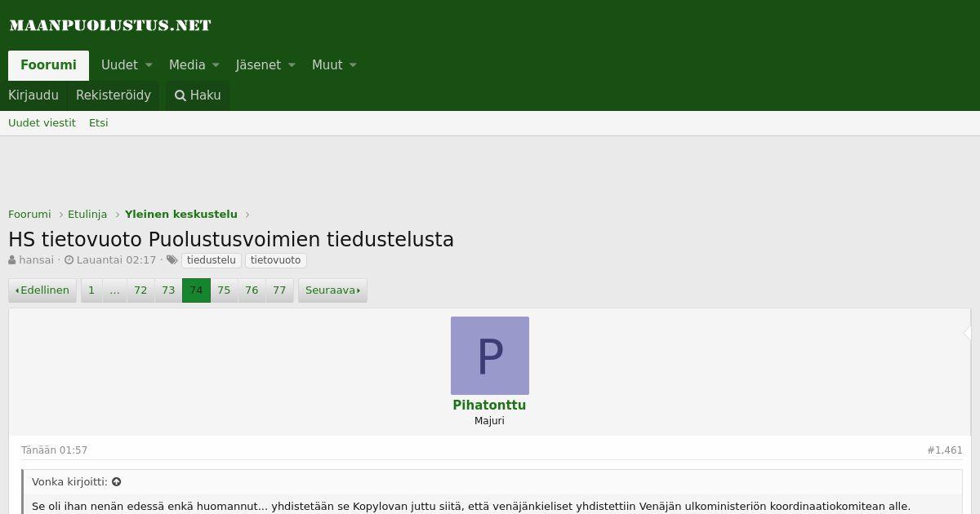Expand the Muut dropdown arrow
The width and height of the screenshot is (980, 514).
tap(353, 65)
